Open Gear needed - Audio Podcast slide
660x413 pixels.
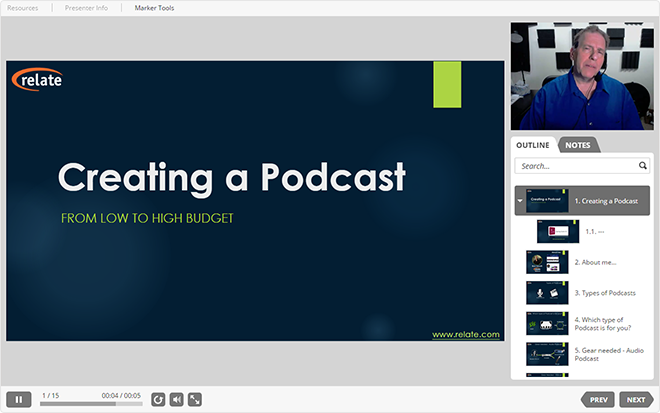point(609,354)
